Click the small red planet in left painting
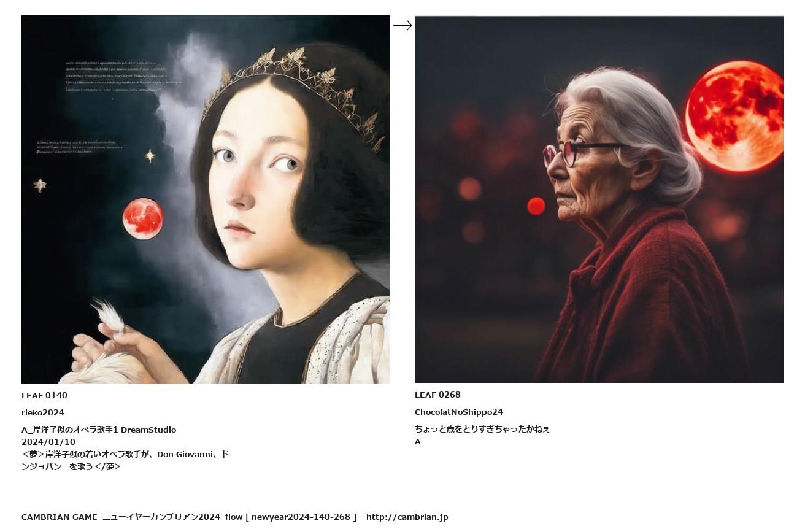This screenshot has width=805, height=532. click(143, 218)
